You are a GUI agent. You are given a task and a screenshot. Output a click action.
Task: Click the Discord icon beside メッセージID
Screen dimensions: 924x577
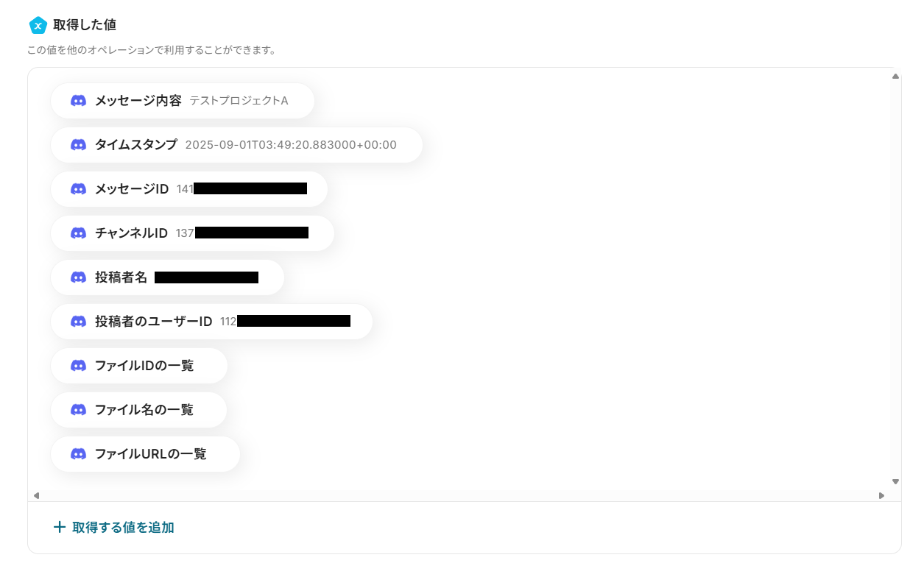tap(78, 189)
